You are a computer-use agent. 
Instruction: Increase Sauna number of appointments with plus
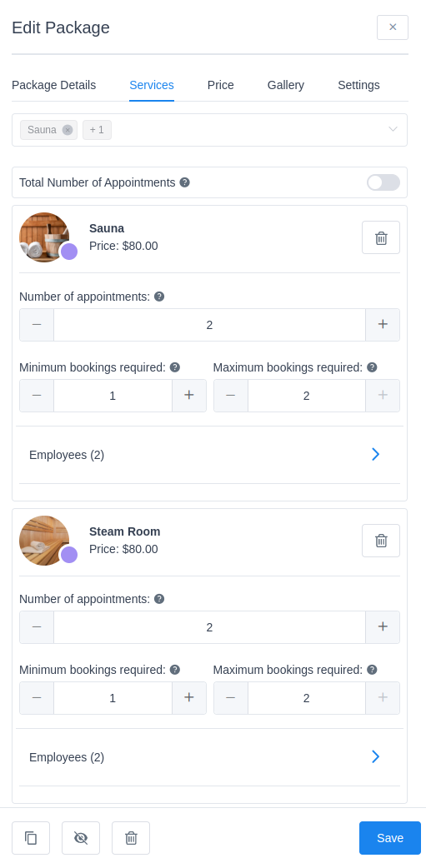(383, 324)
